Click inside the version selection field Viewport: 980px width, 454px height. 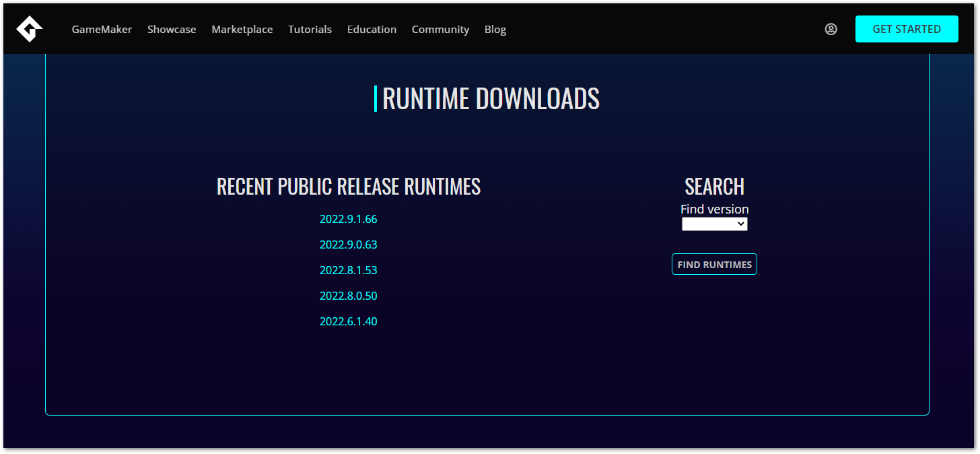coord(707,224)
